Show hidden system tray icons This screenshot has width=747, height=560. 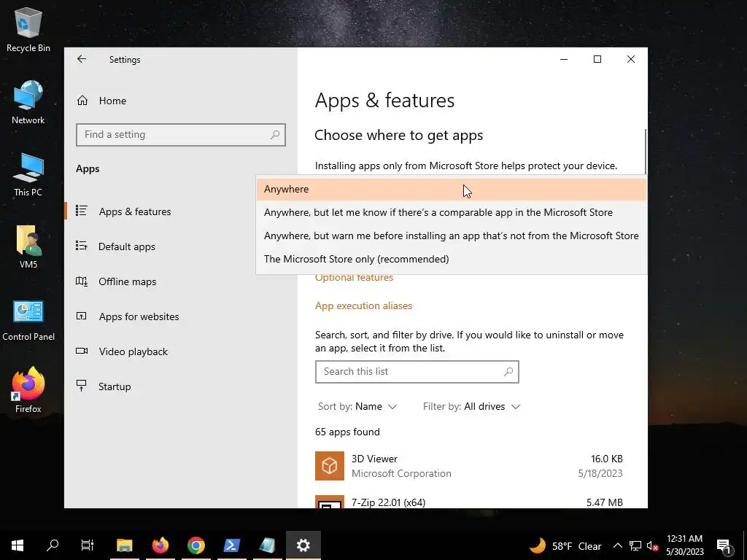click(617, 545)
